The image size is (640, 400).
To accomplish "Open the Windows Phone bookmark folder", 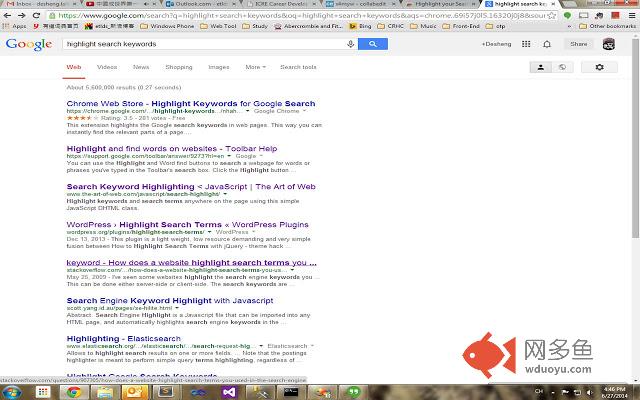I will pyautogui.click(x=167, y=26).
